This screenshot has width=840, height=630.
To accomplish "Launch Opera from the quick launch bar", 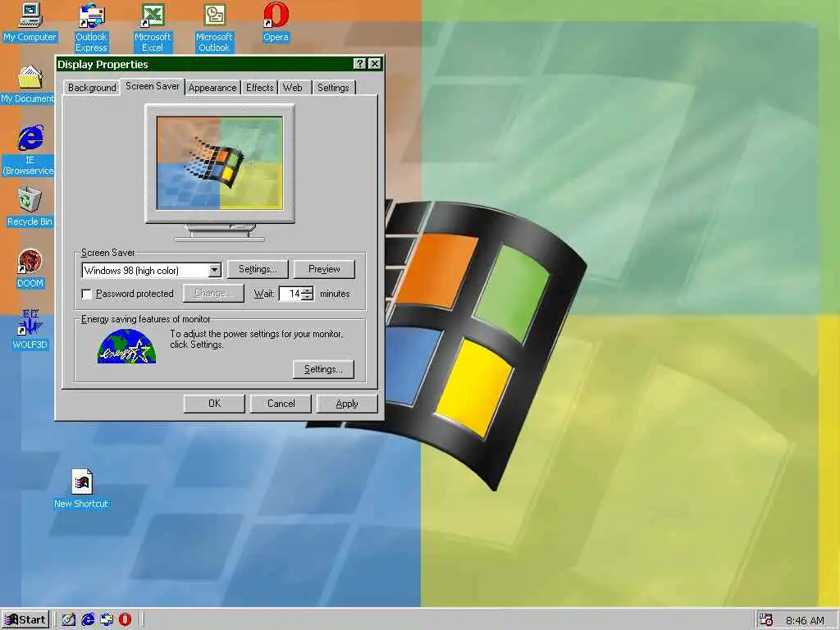I will 125,620.
